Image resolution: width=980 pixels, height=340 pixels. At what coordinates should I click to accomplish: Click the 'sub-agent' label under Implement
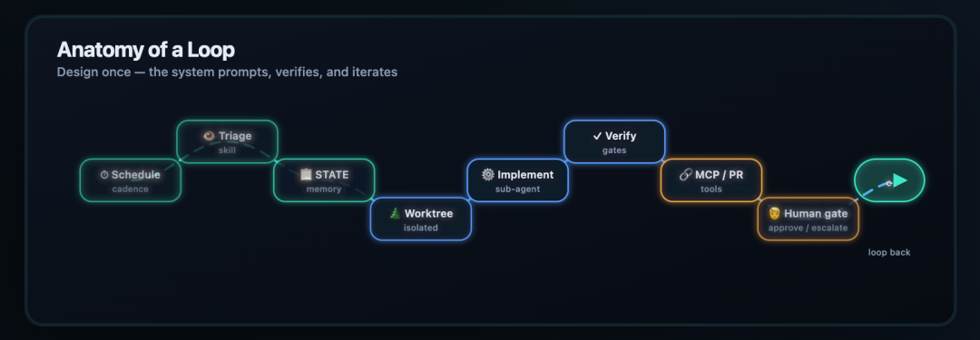(517, 189)
